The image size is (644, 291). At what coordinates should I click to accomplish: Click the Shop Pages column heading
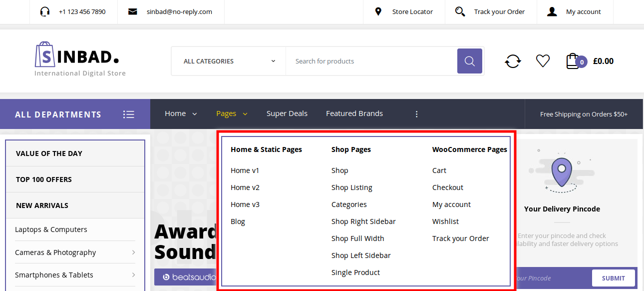click(x=351, y=149)
